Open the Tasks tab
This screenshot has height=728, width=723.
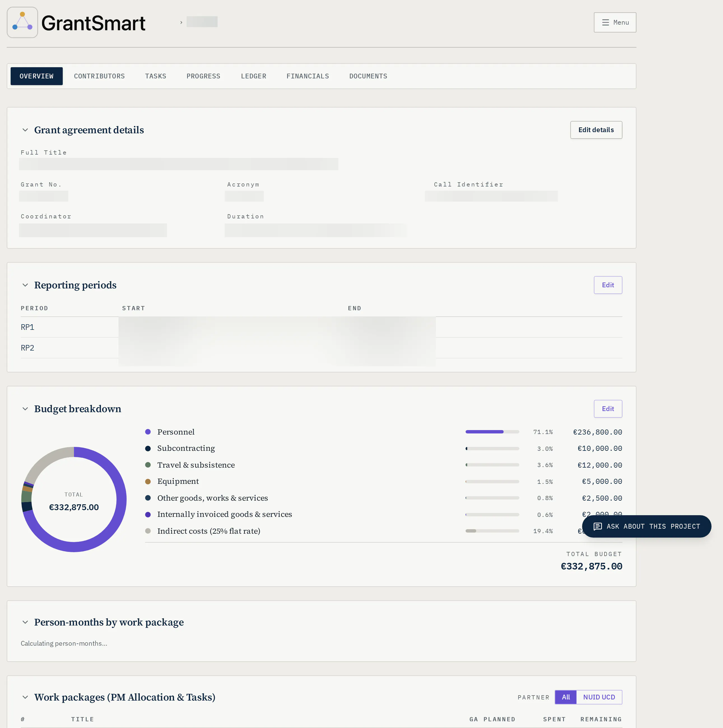(156, 76)
